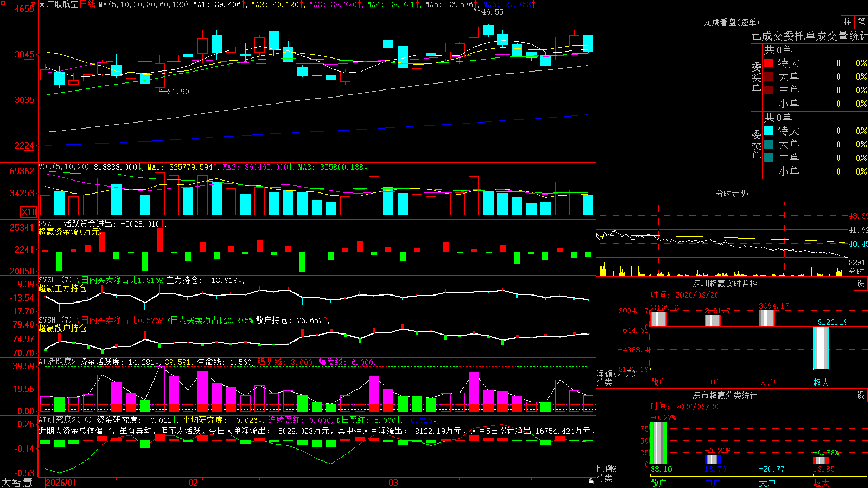Click the 已成交委托单成交量统计 header
This screenshot has width=868, height=488.
pyautogui.click(x=809, y=36)
